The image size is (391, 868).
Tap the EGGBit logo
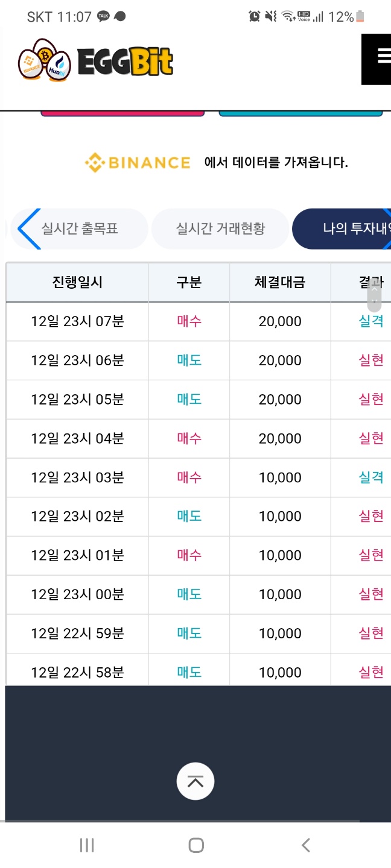pyautogui.click(x=95, y=60)
